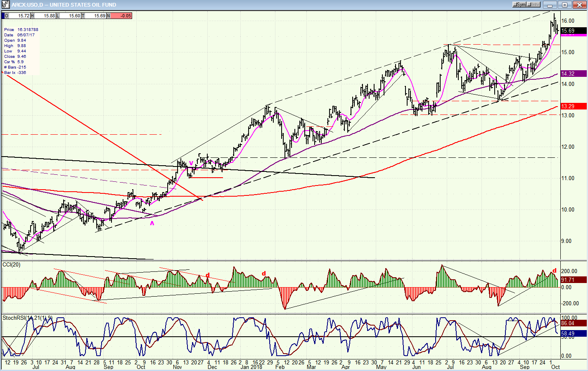The height and width of the screenshot is (371, 588).
Task: Click the red 'd' marker above October CCI
Action: click(555, 271)
